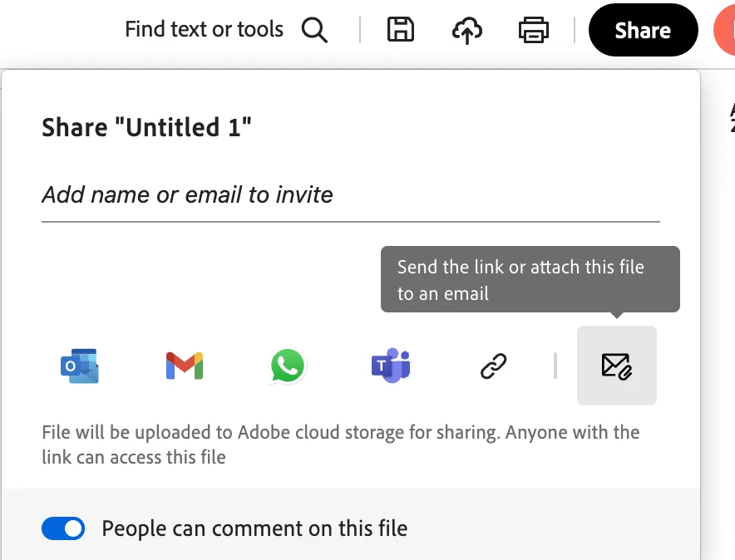Click the Adobe cloud storage notice text
Screen dimensions: 735x560
(x=341, y=445)
